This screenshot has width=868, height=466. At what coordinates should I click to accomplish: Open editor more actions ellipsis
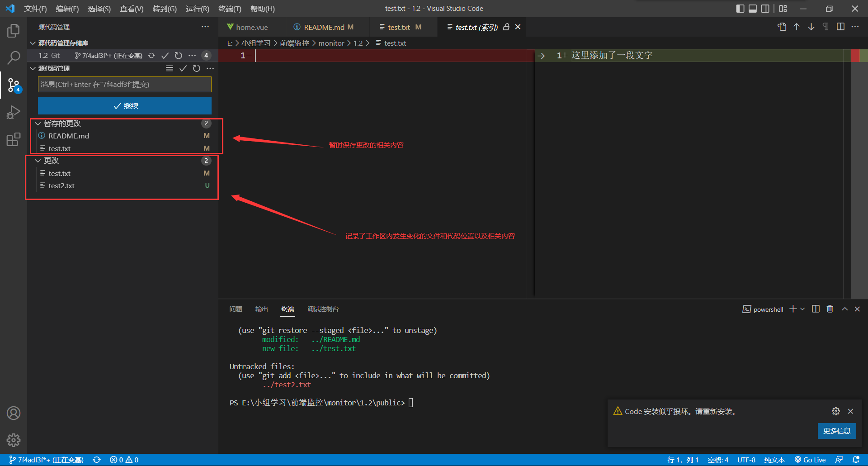855,27
